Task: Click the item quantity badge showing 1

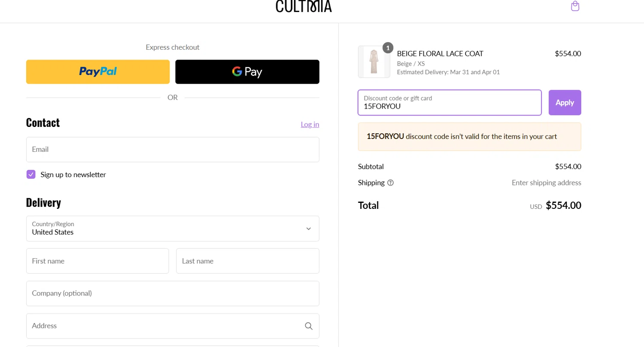Action: point(388,48)
